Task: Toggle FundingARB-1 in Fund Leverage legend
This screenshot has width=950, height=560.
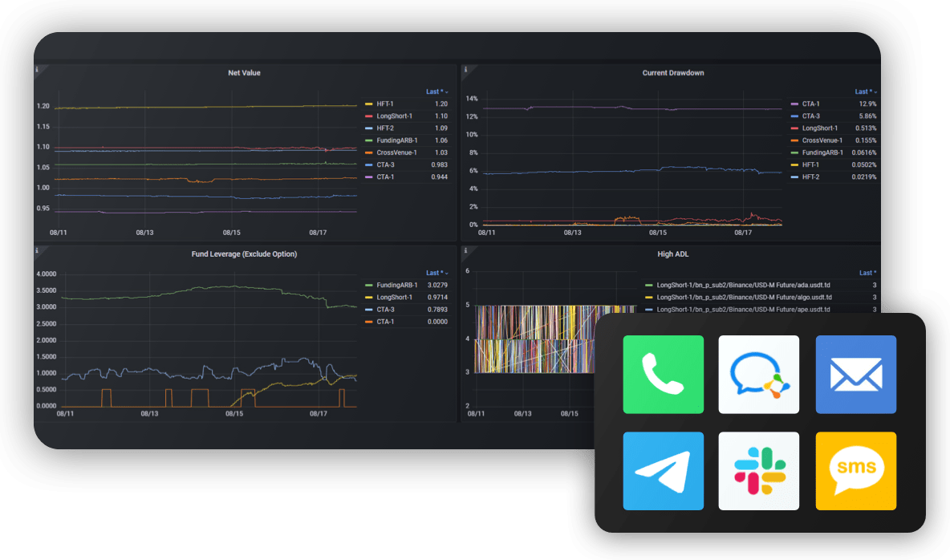Action: click(397, 284)
